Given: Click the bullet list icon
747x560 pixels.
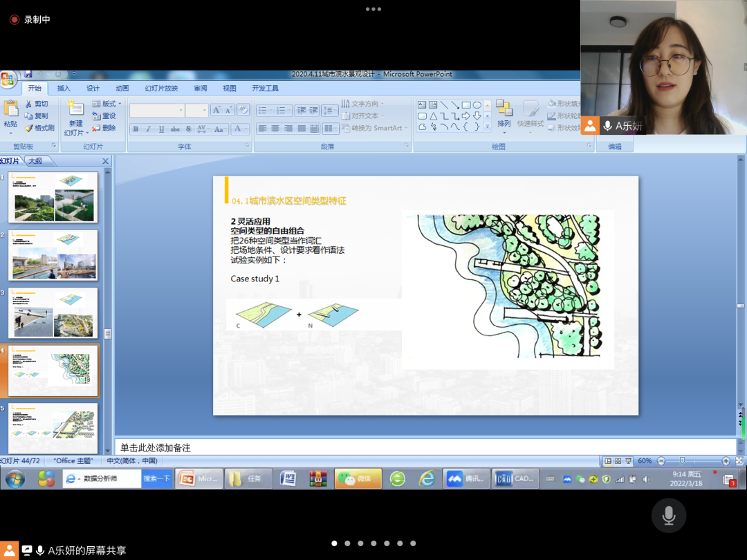Looking at the screenshot, I should tap(264, 111).
